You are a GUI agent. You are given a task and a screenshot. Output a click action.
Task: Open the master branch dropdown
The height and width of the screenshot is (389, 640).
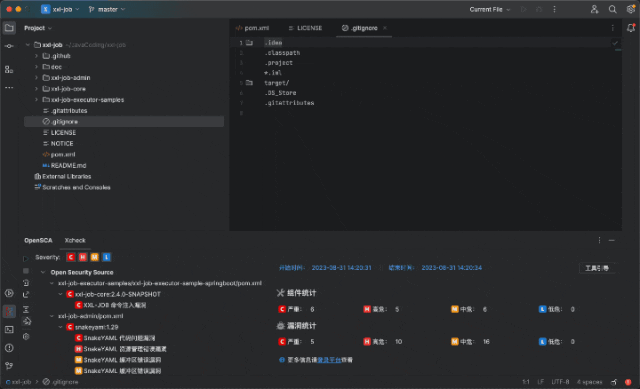coord(107,9)
